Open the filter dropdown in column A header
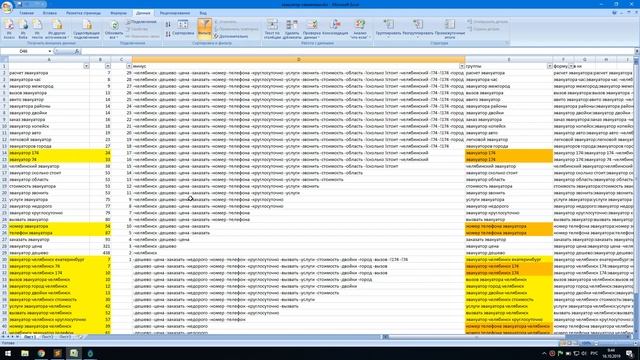640x360 pixels. (x=86, y=66)
